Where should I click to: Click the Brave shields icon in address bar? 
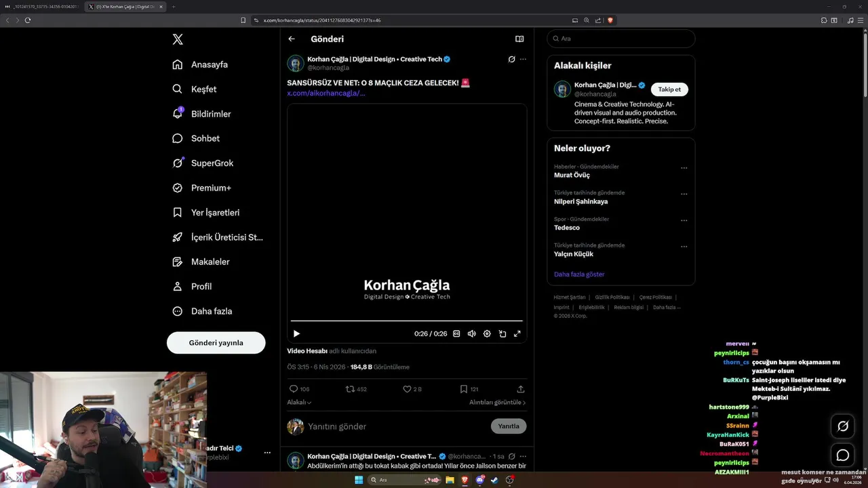point(610,20)
